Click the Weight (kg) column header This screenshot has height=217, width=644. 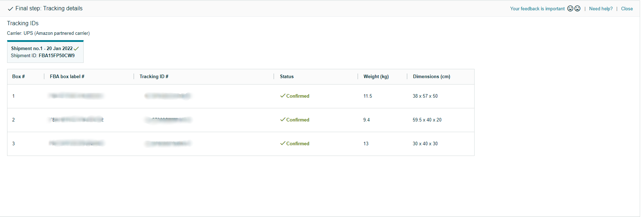pos(376,77)
